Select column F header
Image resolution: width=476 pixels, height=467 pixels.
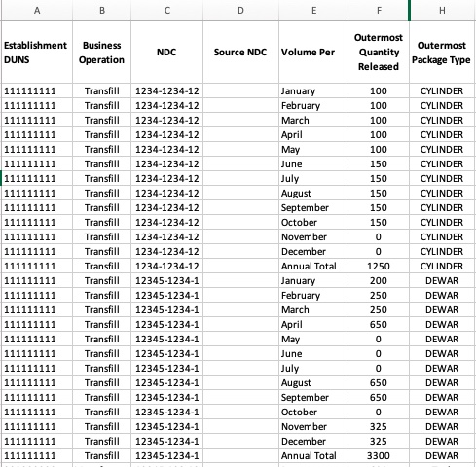[379, 11]
